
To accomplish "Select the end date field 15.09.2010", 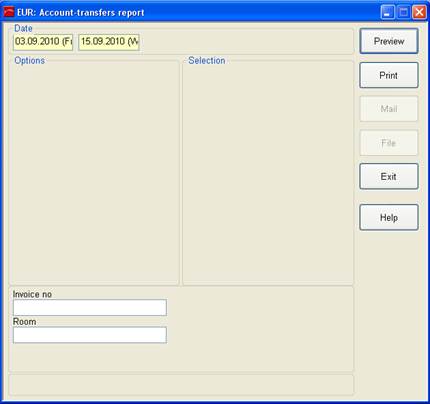I will [x=109, y=42].
